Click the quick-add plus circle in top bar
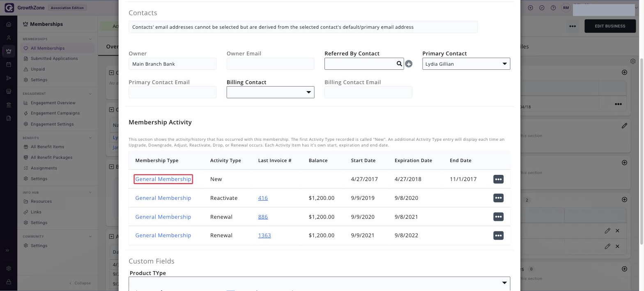 [531, 8]
